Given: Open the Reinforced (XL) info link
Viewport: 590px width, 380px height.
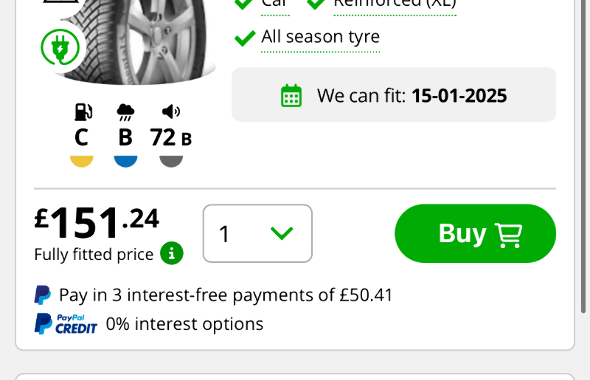Looking at the screenshot, I should point(395,4).
